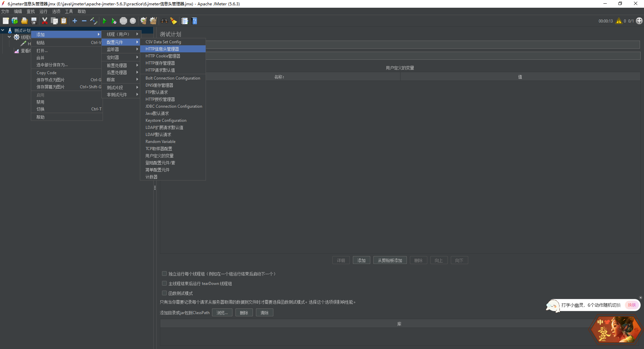Click Copy Code in the context menu
The width and height of the screenshot is (644, 349).
click(67, 73)
